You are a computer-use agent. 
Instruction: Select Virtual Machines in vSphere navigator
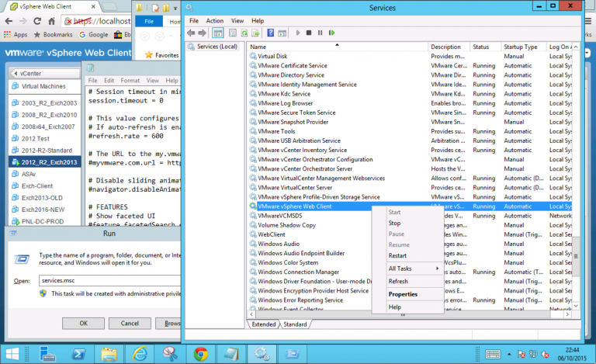click(x=44, y=86)
